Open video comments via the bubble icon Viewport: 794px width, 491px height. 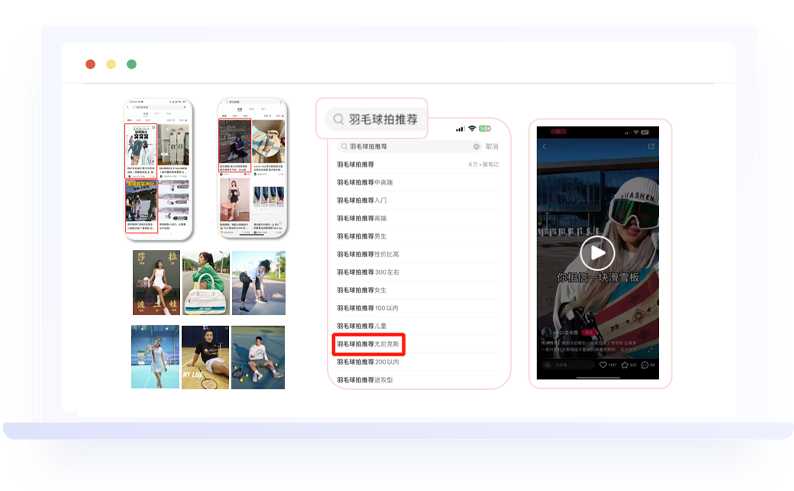646,366
